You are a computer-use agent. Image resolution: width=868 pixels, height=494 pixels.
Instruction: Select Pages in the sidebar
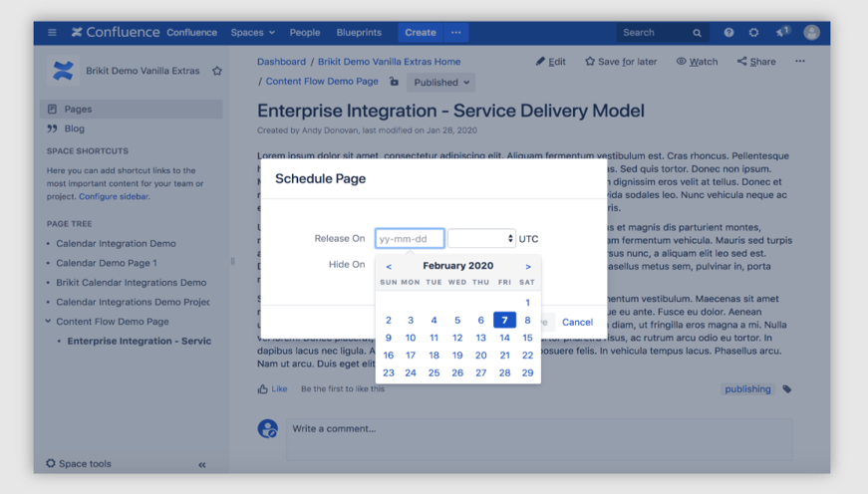(x=132, y=109)
